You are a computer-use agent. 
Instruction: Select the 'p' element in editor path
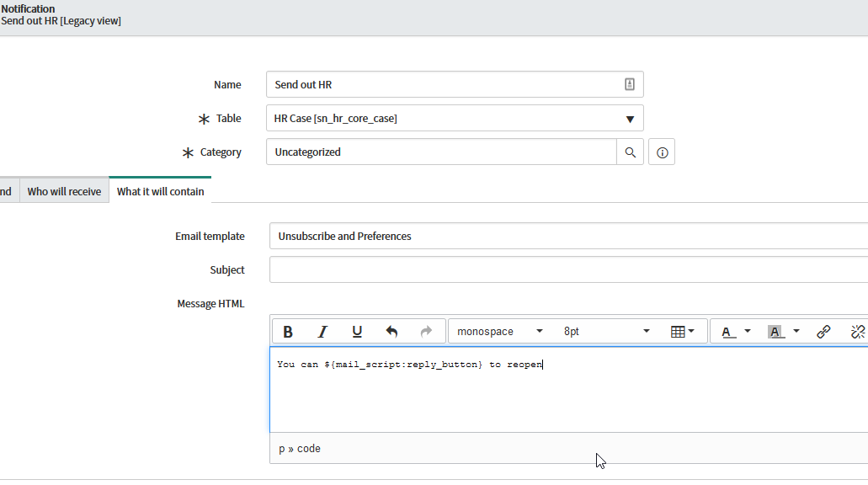point(282,449)
